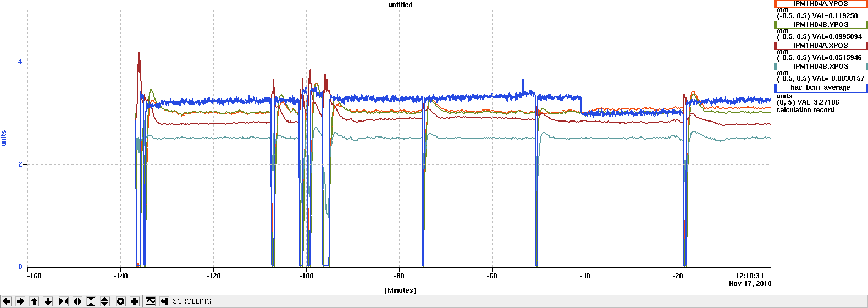Click the 'calculation record' text
The width and height of the screenshot is (868, 308).
tap(805, 110)
